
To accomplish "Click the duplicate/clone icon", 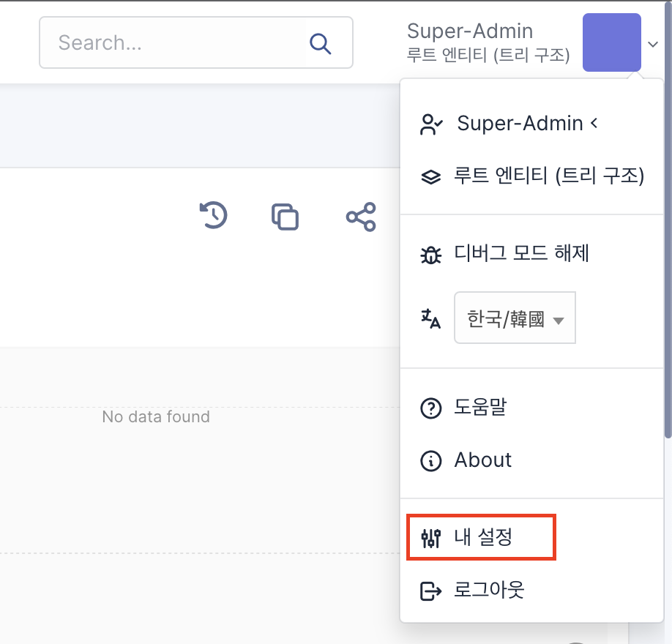I will click(x=285, y=217).
